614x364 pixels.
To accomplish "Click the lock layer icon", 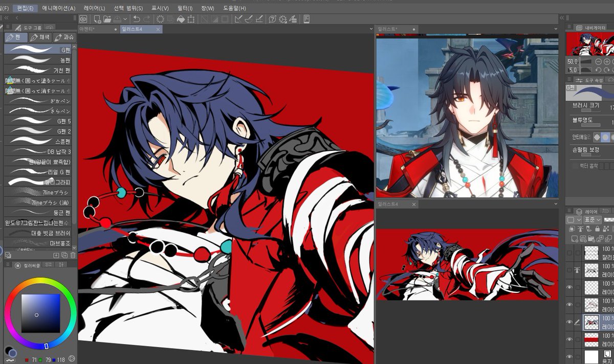I will pyautogui.click(x=598, y=228).
